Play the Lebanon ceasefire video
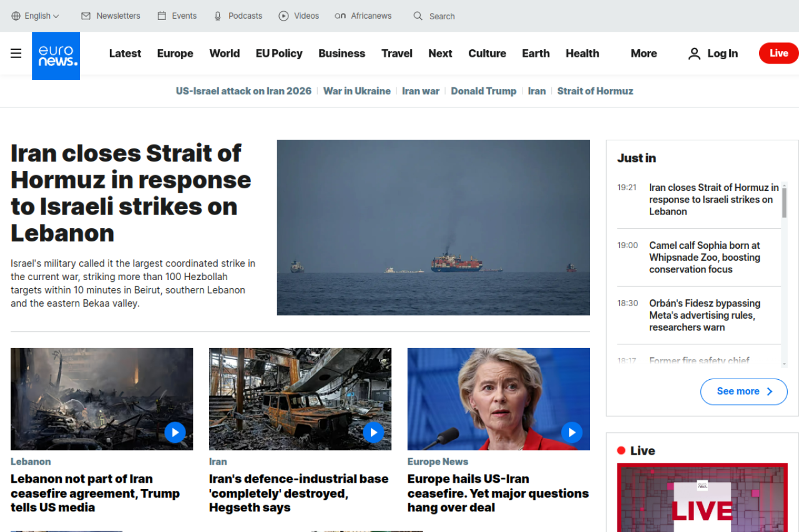 point(175,432)
